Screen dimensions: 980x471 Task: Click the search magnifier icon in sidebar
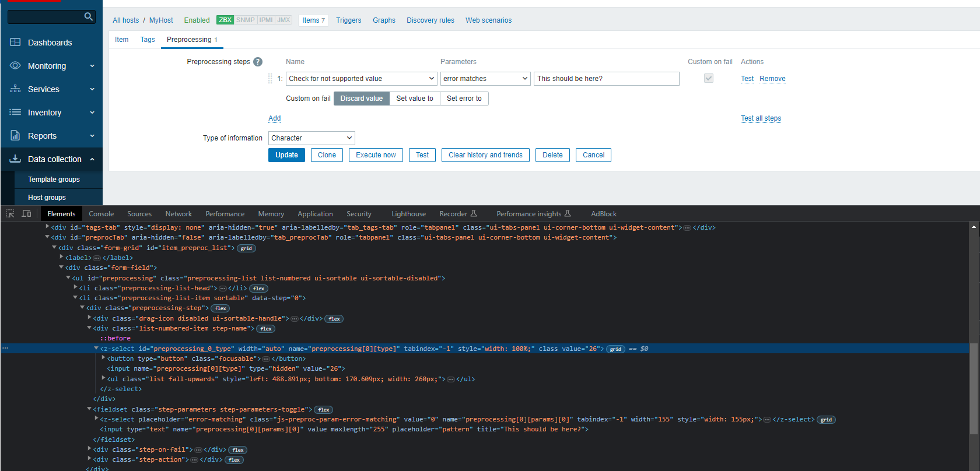tap(88, 16)
